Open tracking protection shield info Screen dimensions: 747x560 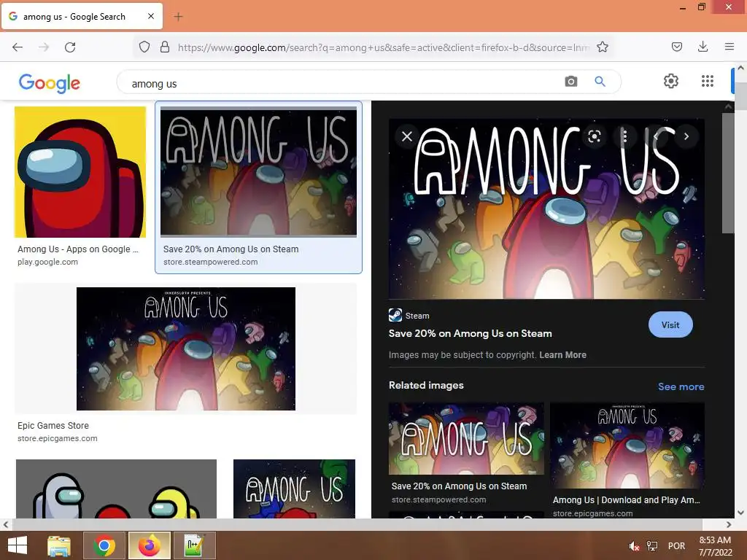144,47
